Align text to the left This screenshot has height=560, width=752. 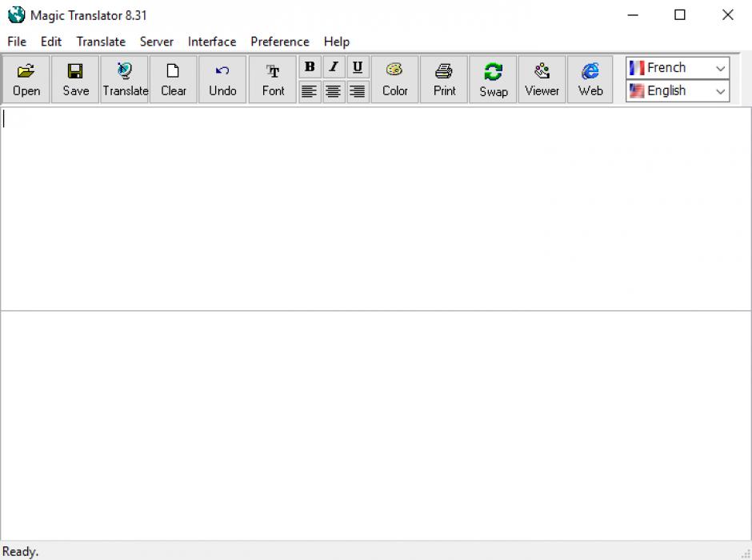pos(310,91)
